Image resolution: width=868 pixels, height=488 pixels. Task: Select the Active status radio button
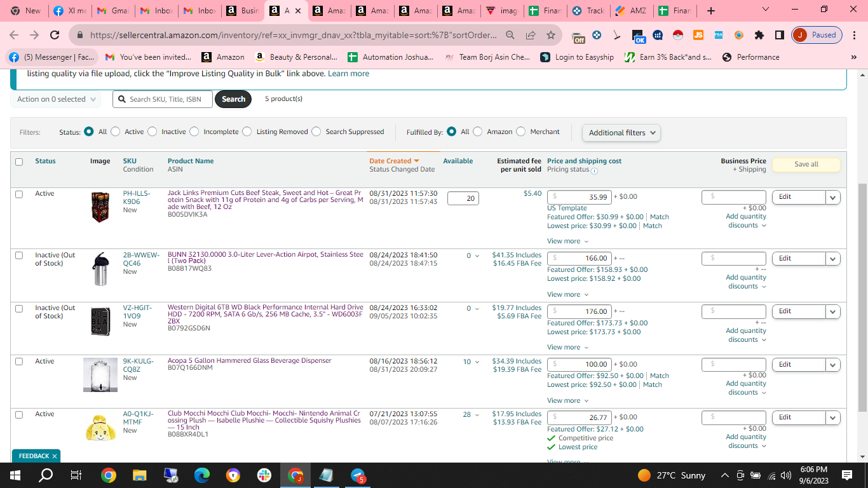115,132
